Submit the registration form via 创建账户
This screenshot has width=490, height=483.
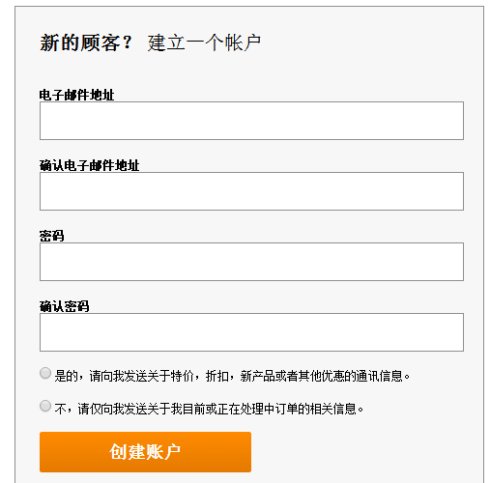145,452
